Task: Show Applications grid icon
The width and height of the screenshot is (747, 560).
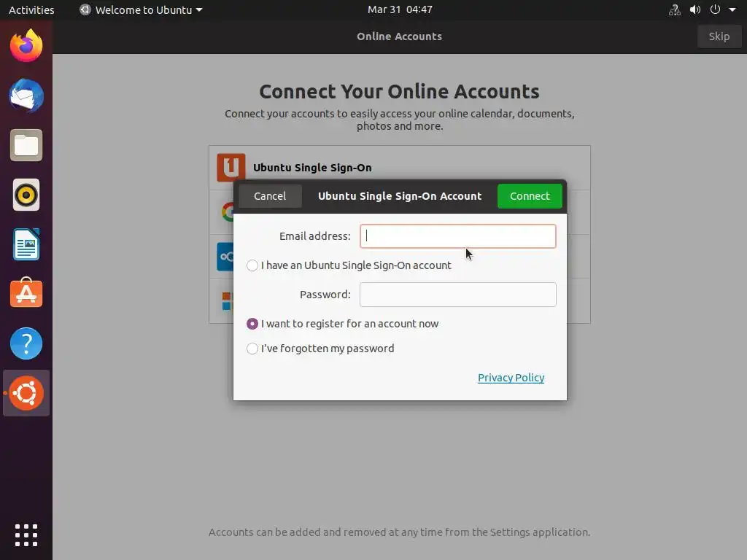Action: click(26, 535)
